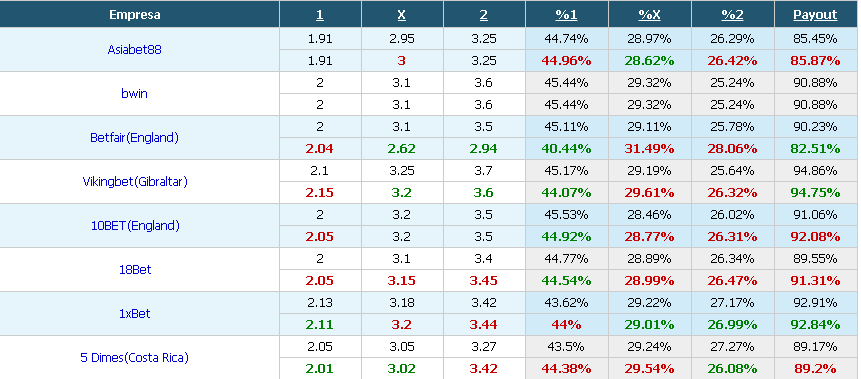Sort by the 1 column header
This screenshot has width=861, height=379.
pyautogui.click(x=320, y=15)
